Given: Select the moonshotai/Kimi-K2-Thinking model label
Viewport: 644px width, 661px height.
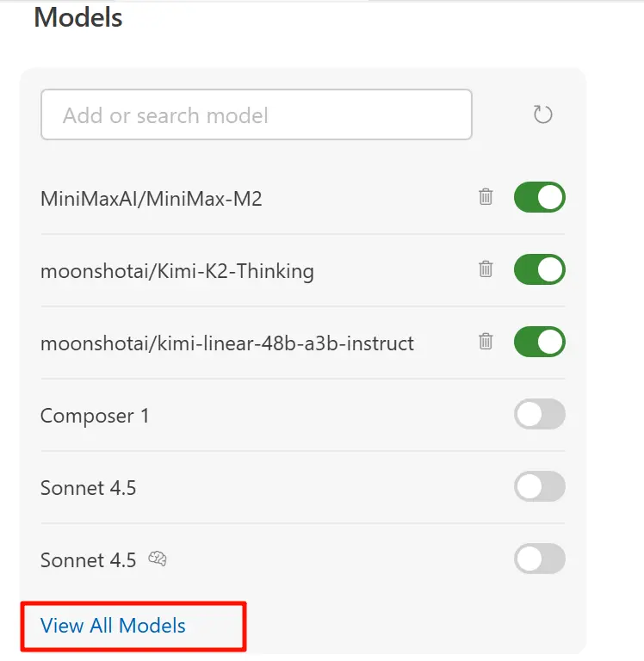Looking at the screenshot, I should pyautogui.click(x=176, y=271).
